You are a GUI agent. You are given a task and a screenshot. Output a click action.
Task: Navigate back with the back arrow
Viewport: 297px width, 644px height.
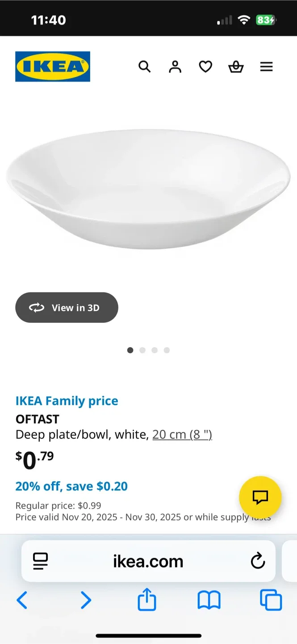(x=22, y=600)
